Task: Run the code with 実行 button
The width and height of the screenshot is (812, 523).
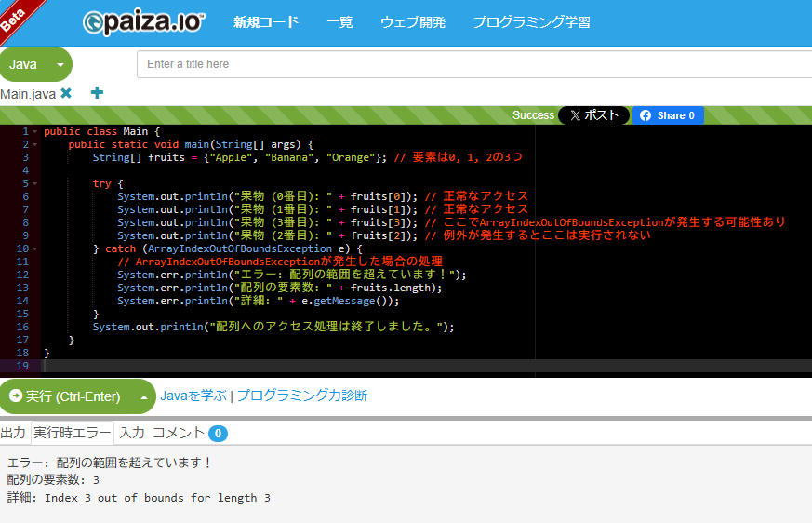Action: point(65,396)
